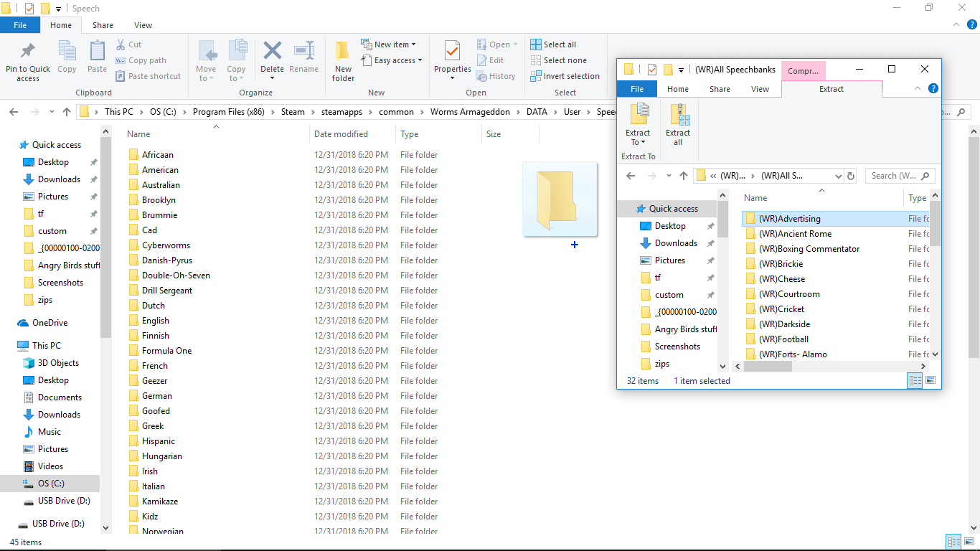Click the horizontal scrollbar in zip window
The width and height of the screenshot is (980, 551).
[768, 367]
